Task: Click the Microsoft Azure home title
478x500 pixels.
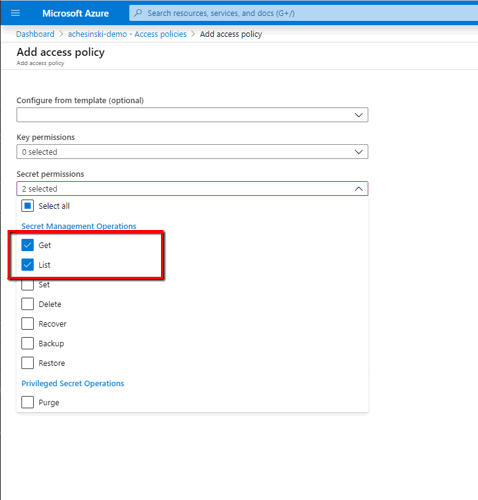Action: [x=75, y=13]
